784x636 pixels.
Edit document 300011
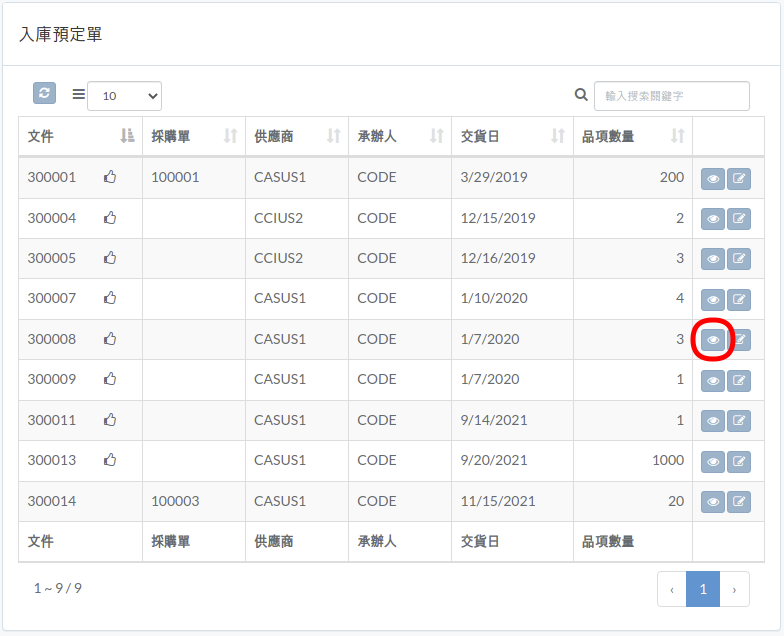(x=738, y=420)
